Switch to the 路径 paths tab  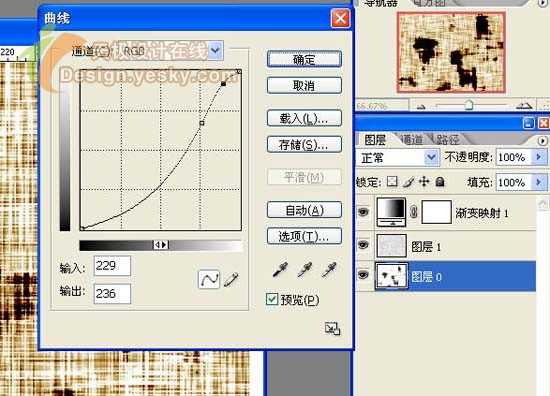tap(448, 140)
